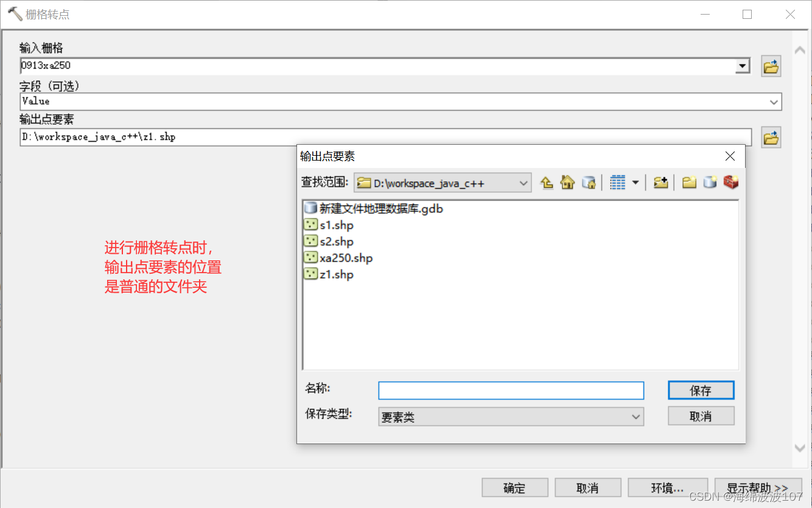Click point shapefile icon of xa250.shp
Viewport: 812px width, 508px height.
pyautogui.click(x=310, y=258)
